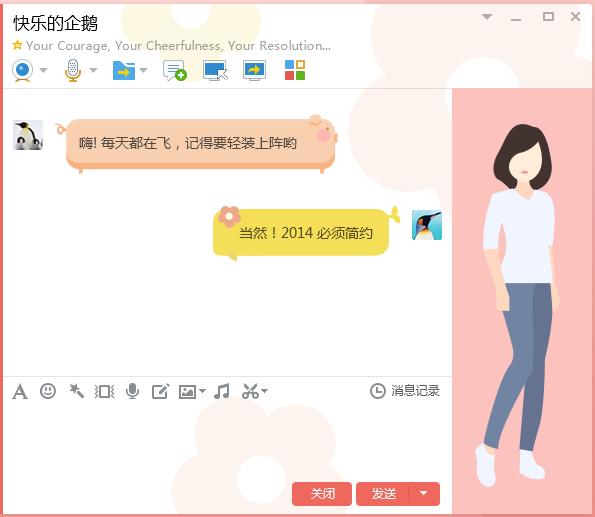This screenshot has width=595, height=517.
Task: Click the 发送 send button
Action: click(382, 494)
